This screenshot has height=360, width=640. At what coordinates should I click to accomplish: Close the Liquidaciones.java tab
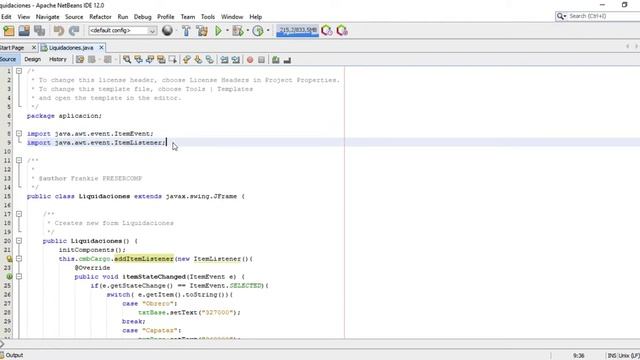(102, 48)
